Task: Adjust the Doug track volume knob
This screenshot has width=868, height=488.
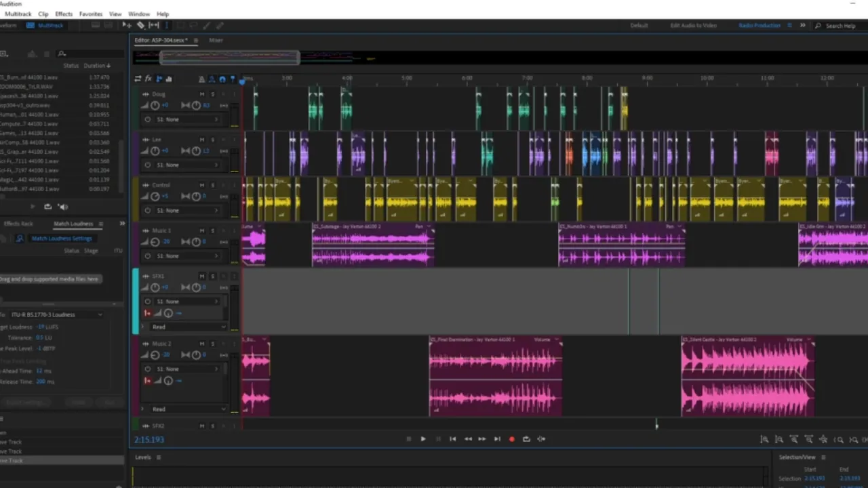Action: [x=155, y=106]
